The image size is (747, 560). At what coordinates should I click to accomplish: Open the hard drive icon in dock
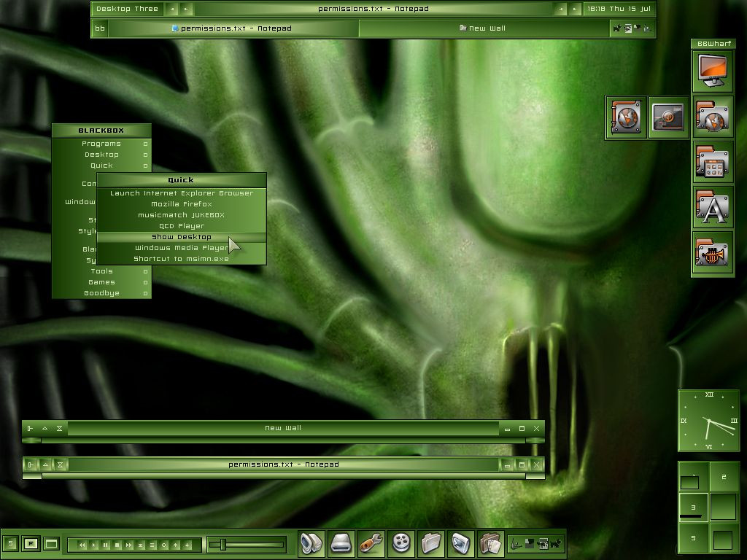(x=341, y=543)
